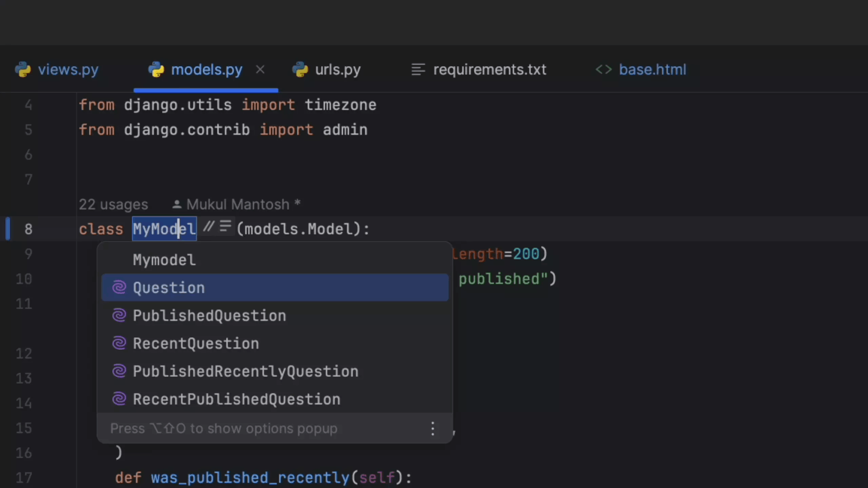This screenshot has width=868, height=488.
Task: Select the PublishedQuestion rename suggestion
Action: pos(209,315)
